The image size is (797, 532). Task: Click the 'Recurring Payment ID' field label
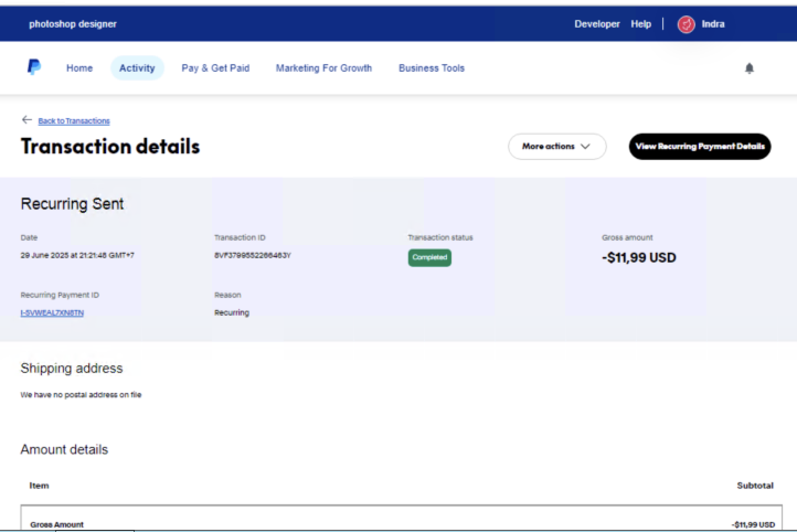[x=60, y=295]
